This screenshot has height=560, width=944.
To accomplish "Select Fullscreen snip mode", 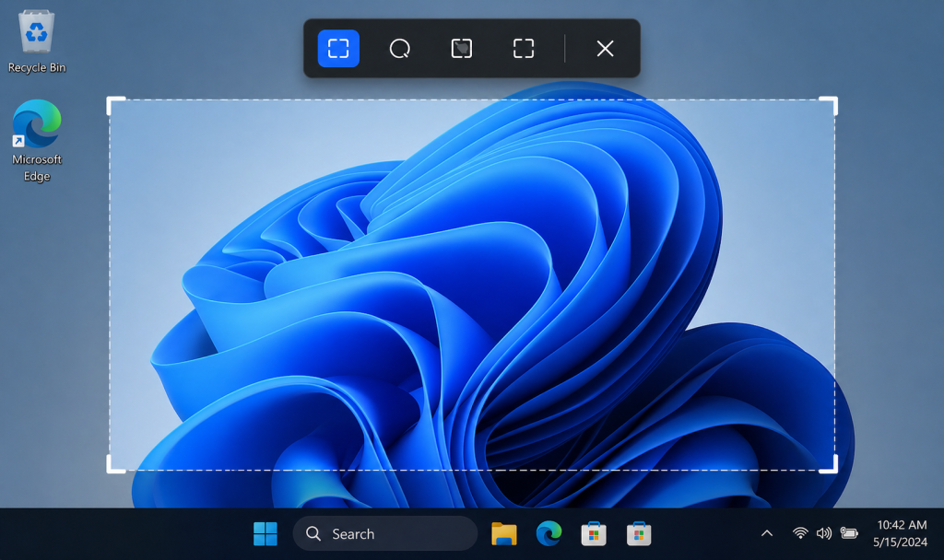I will point(522,49).
